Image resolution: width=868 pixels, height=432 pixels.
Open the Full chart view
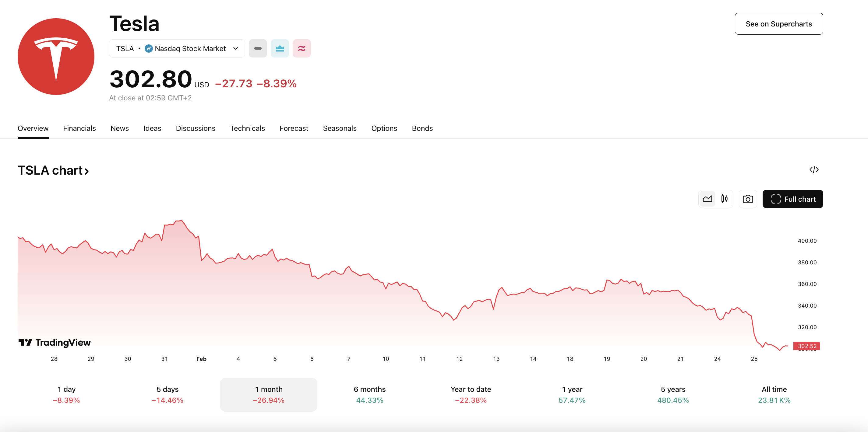(x=792, y=199)
